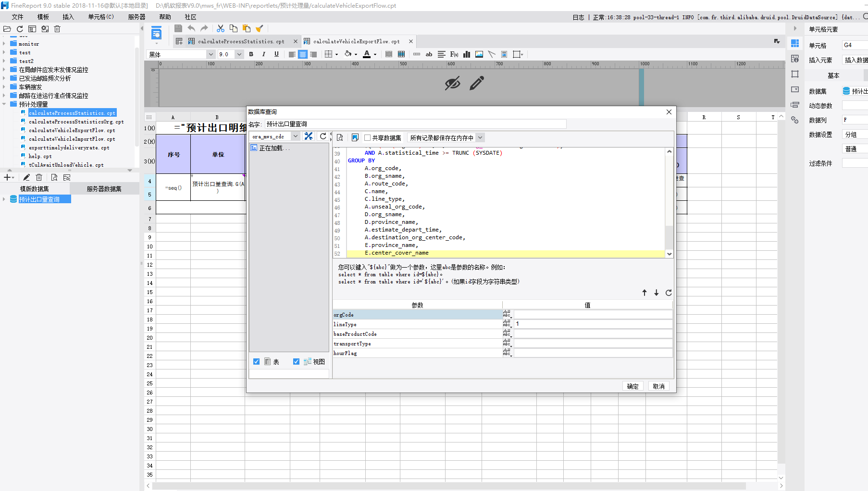Click the insert formula F(x) icon
This screenshot has width=868, height=491.
454,54
